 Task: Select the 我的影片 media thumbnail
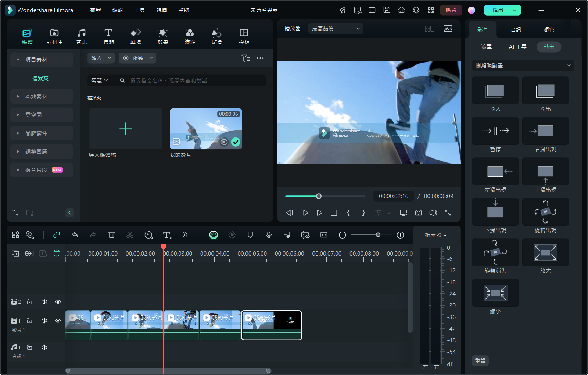(206, 129)
